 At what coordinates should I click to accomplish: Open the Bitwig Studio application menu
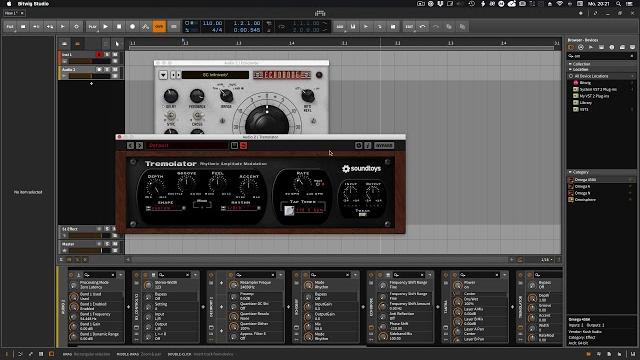(33, 4)
